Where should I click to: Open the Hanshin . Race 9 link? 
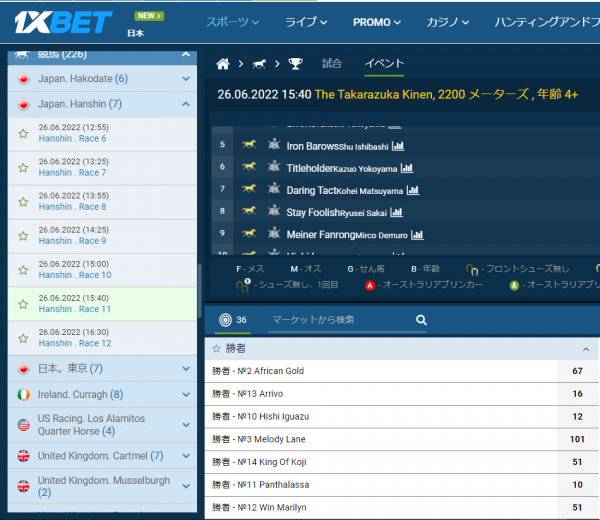pos(72,241)
